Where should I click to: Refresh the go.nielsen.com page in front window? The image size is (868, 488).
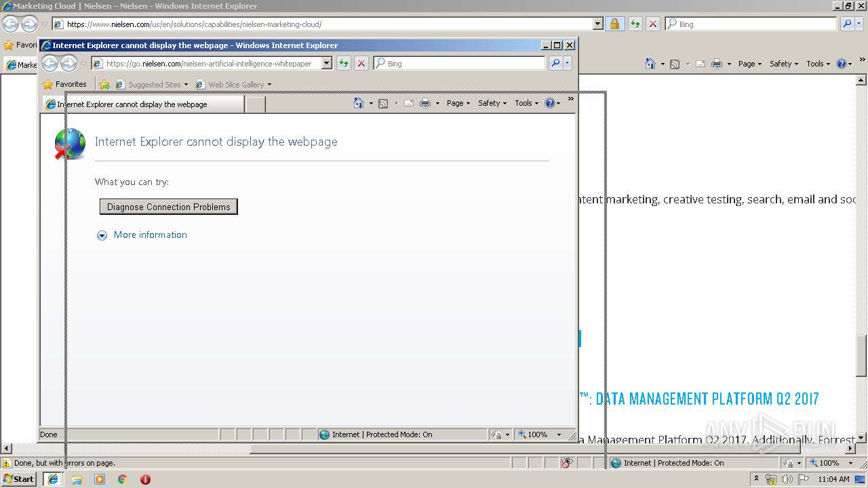point(344,63)
